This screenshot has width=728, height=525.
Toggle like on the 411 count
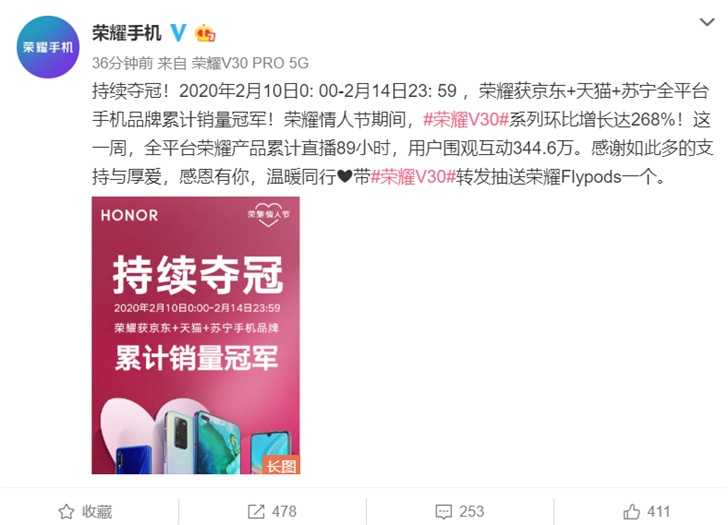(658, 512)
